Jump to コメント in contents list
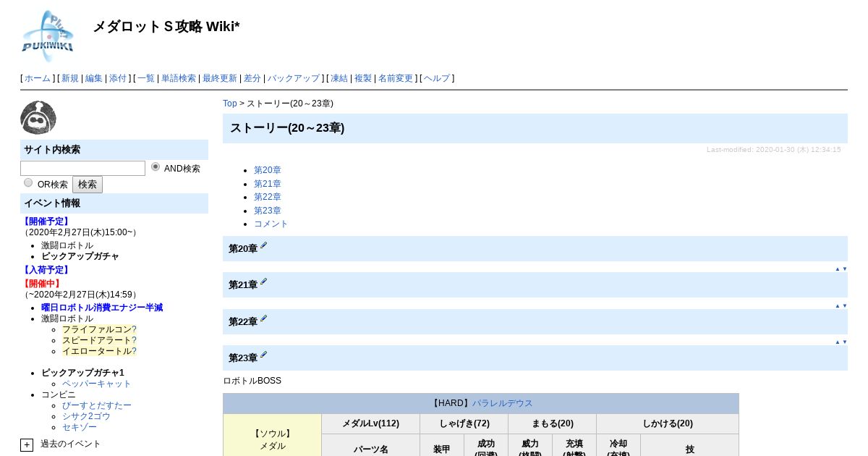 [x=271, y=224]
